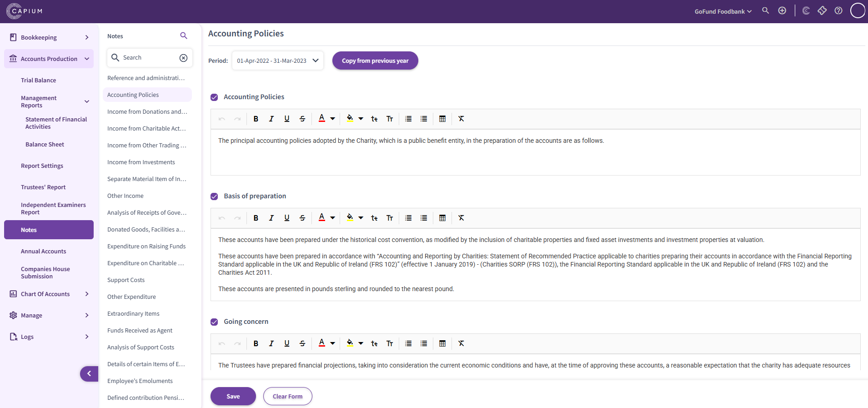
Task: Open Trial Balance page
Action: click(x=39, y=80)
